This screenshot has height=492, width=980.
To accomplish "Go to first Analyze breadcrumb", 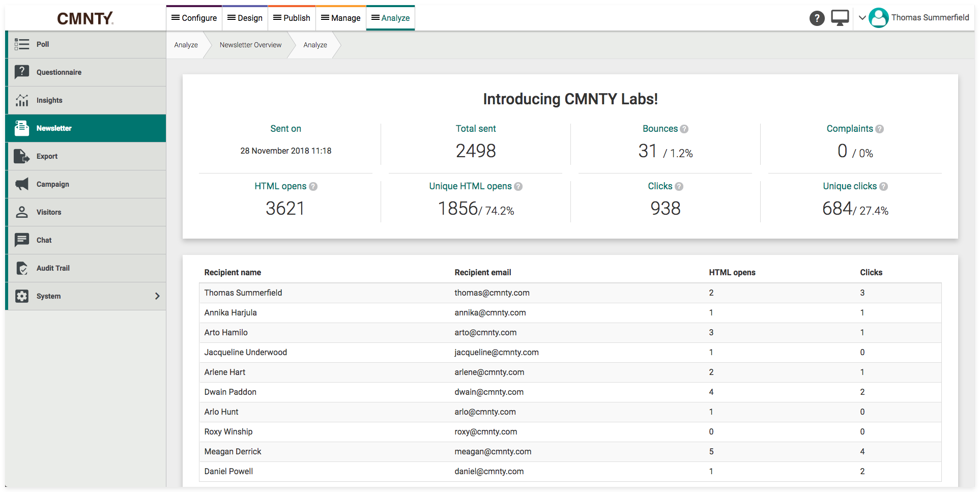I will 186,45.
